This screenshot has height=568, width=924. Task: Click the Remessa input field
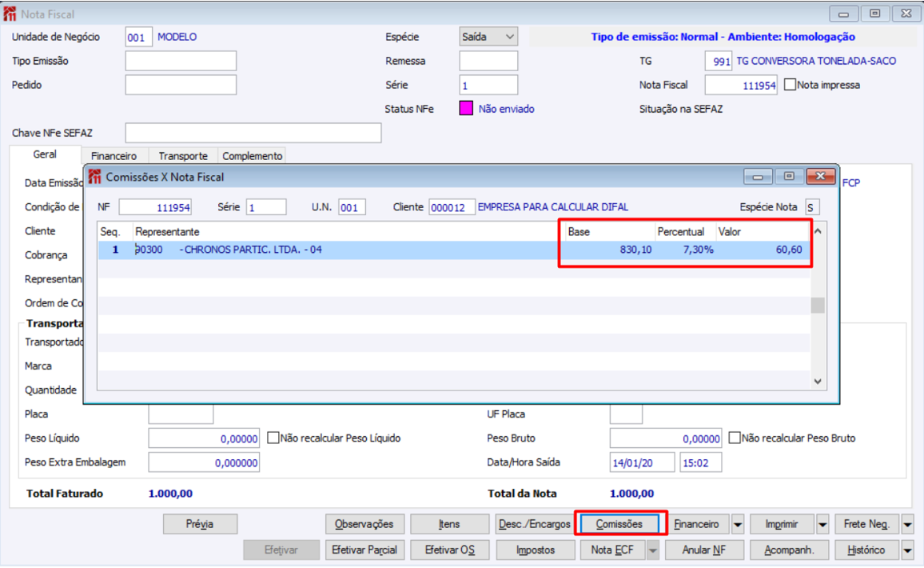click(x=488, y=61)
